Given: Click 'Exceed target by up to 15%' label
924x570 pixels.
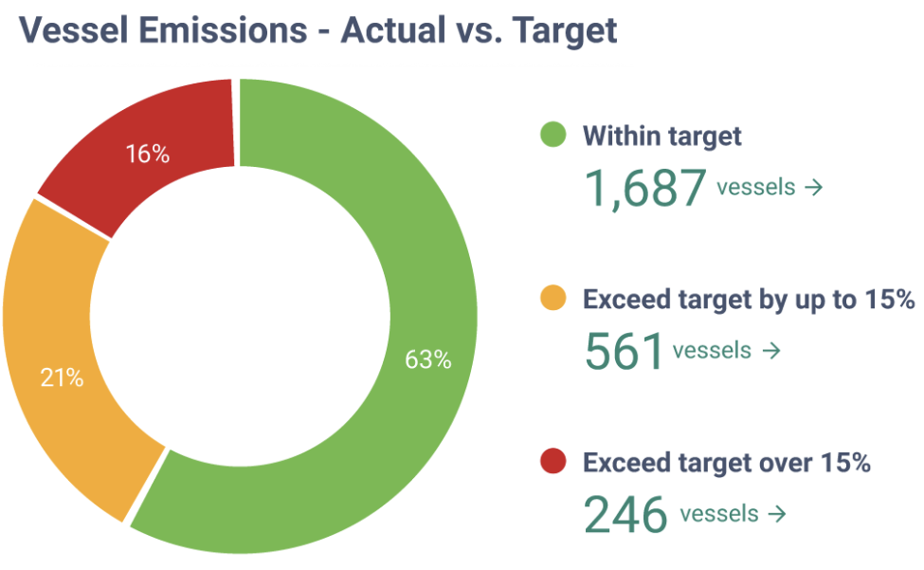Looking at the screenshot, I should pos(748,301).
